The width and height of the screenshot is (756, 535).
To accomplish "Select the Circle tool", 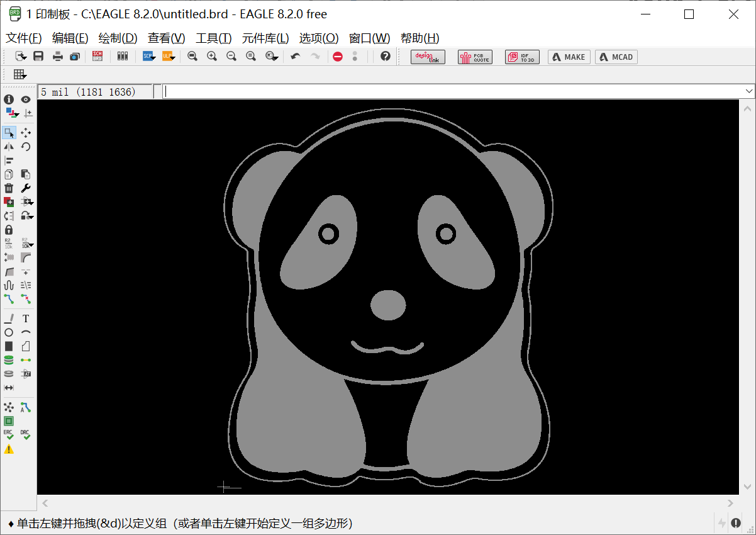I will pyautogui.click(x=9, y=332).
